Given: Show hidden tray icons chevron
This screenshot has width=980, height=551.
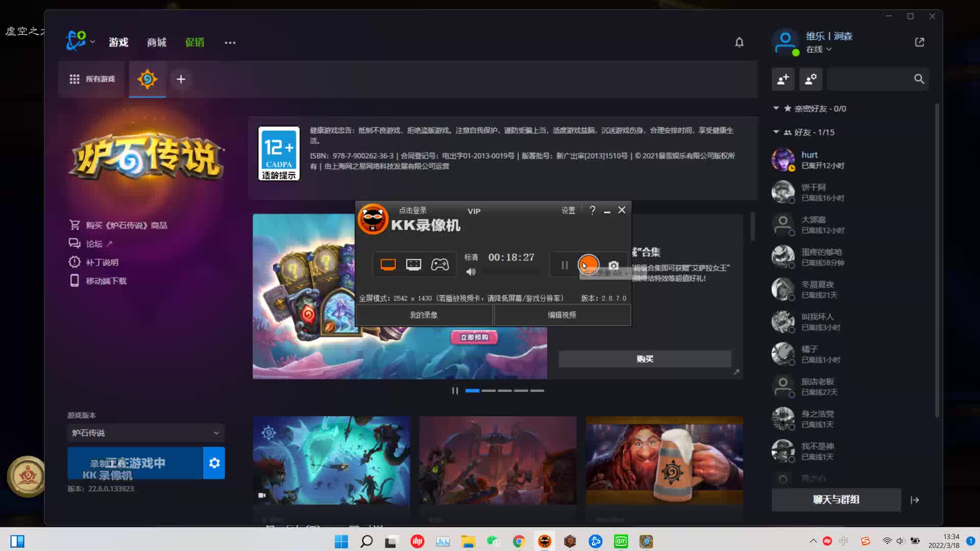Looking at the screenshot, I should point(813,541).
